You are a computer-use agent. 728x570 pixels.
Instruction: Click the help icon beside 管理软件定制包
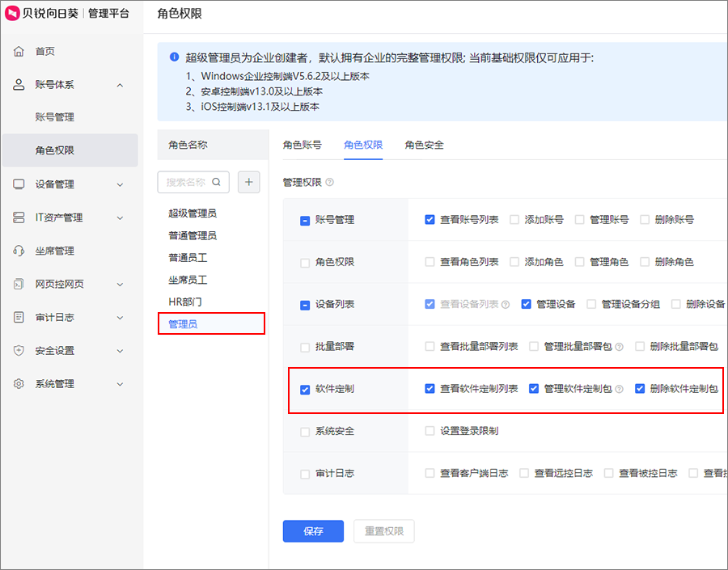pos(619,389)
